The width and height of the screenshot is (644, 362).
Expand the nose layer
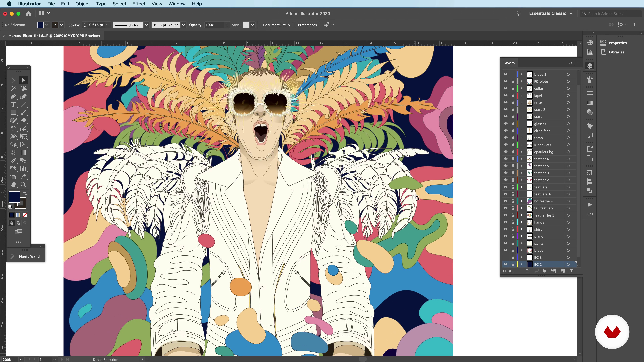click(x=522, y=102)
